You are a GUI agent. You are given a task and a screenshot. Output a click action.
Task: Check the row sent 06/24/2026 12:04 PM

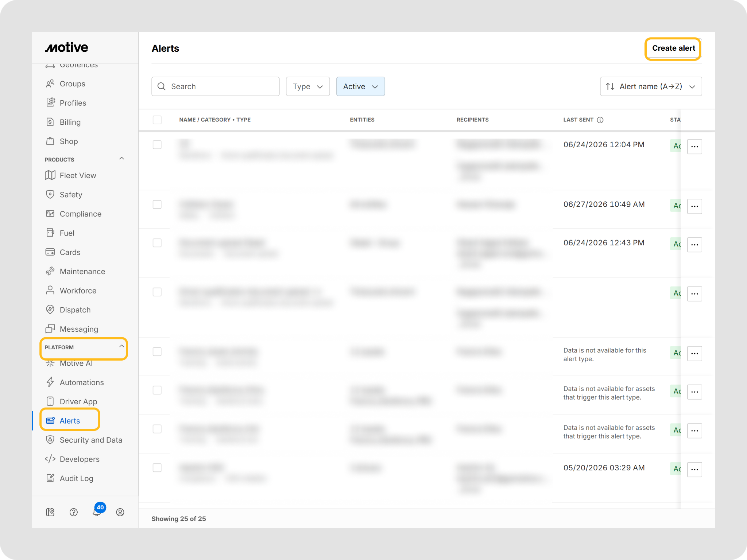[x=157, y=145]
